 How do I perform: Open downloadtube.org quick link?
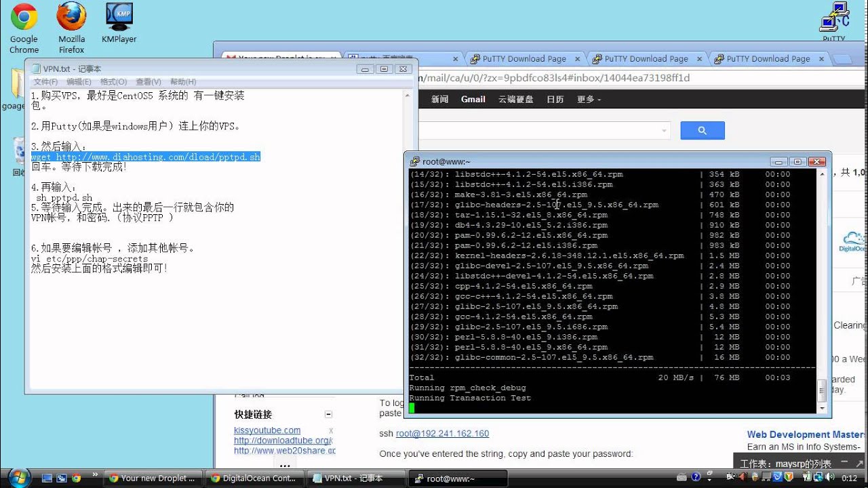pyautogui.click(x=283, y=441)
